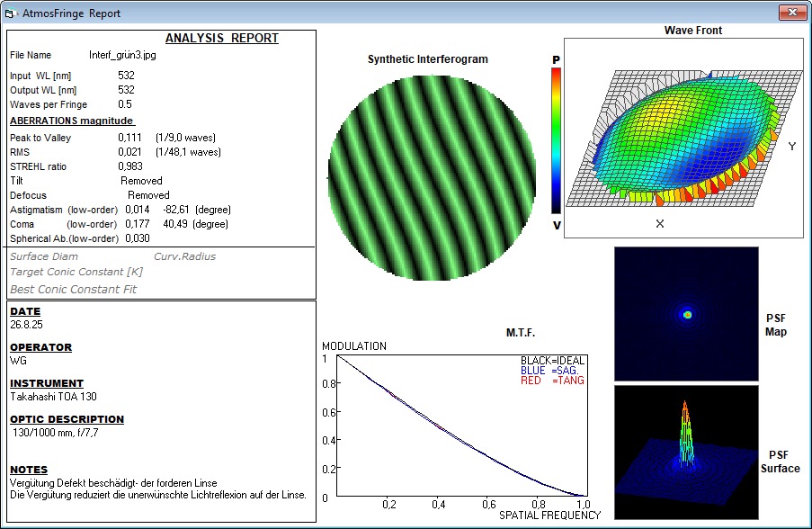Click the PSF Map image
The width and height of the screenshot is (812, 529).
(686, 314)
